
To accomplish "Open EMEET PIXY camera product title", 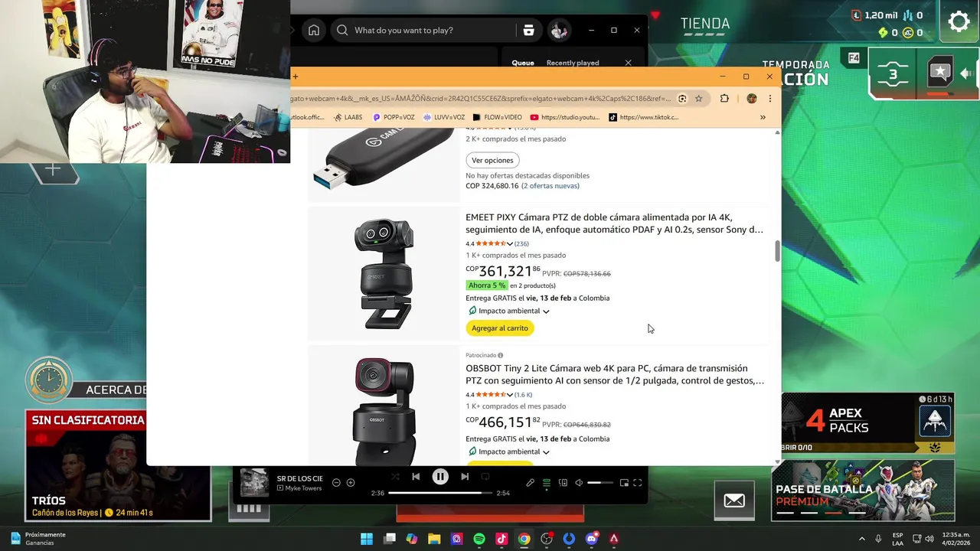I will (614, 223).
